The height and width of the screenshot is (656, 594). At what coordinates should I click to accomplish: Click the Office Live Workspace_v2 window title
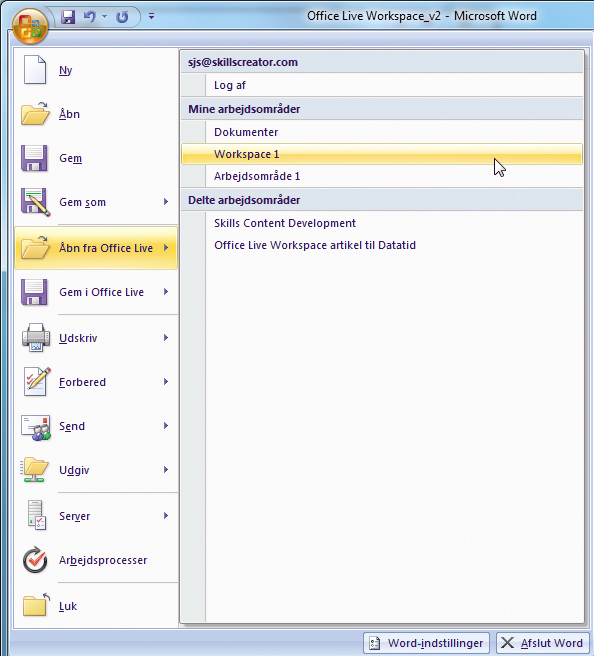(x=422, y=16)
